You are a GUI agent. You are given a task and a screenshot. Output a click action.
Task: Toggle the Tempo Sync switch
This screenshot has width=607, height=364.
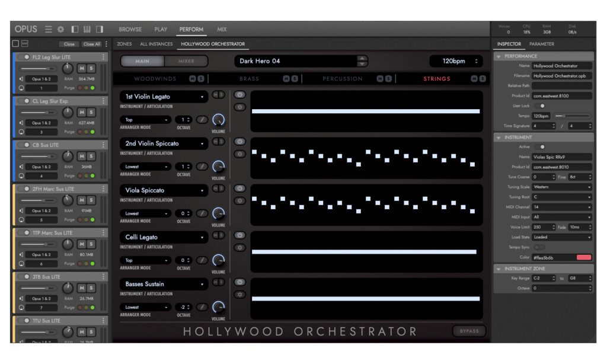tap(539, 247)
